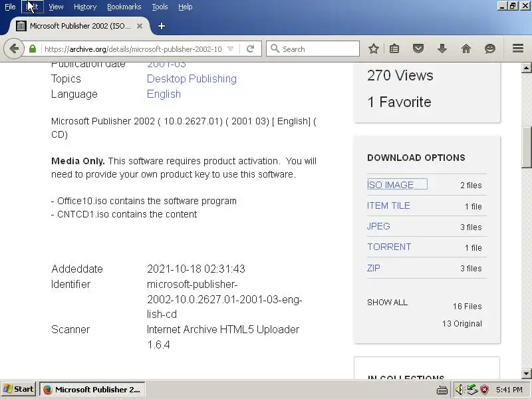Image resolution: width=532 pixels, height=399 pixels.
Task: Download the ISO IMAGE option
Action: pyautogui.click(x=390, y=185)
